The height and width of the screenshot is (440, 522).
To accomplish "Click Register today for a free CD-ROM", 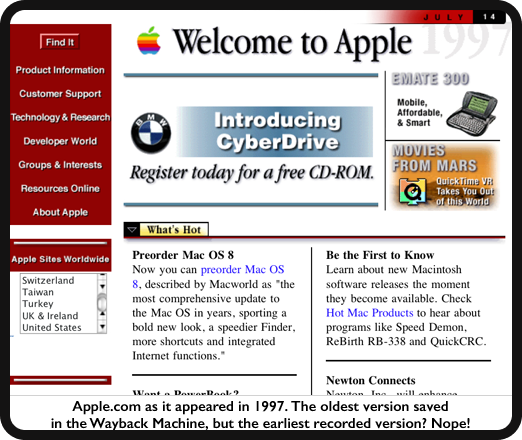I will click(x=252, y=173).
